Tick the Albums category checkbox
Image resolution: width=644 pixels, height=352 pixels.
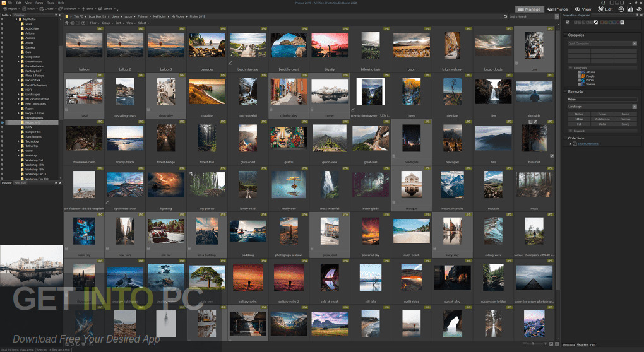pos(579,72)
